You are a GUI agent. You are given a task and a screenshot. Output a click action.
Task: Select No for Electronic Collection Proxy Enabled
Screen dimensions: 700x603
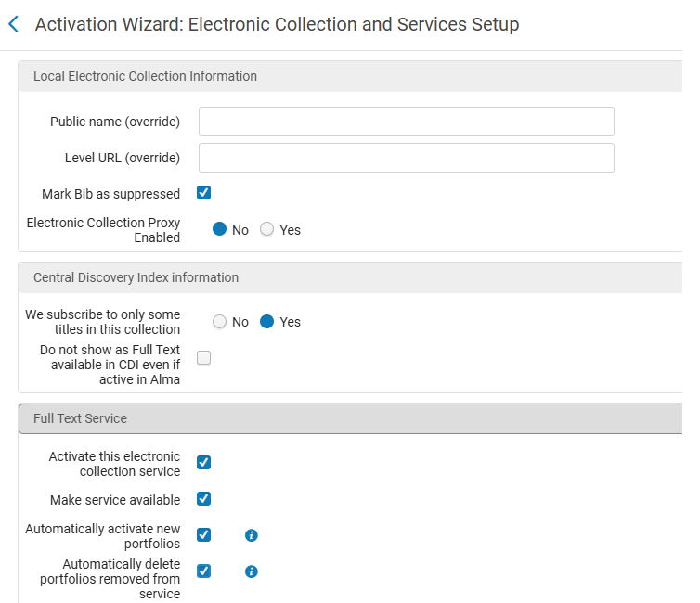click(220, 229)
